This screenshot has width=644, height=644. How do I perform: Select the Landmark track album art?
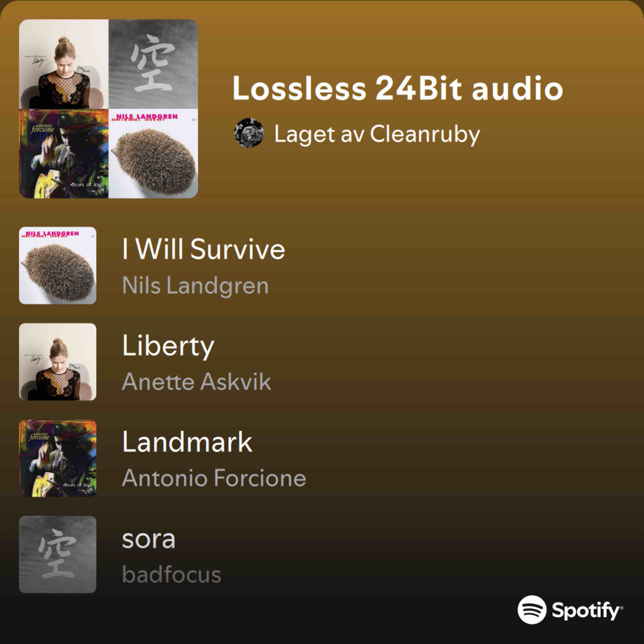tap(58, 458)
